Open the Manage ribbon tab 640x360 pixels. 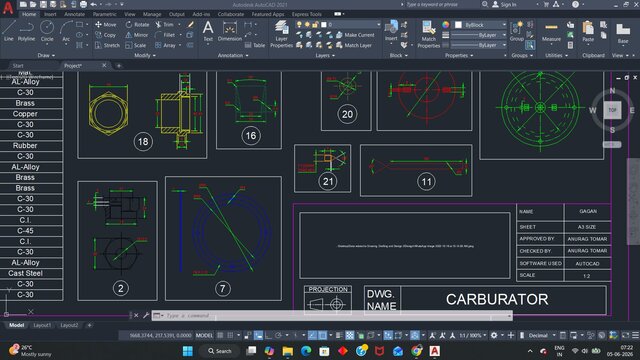pos(152,14)
